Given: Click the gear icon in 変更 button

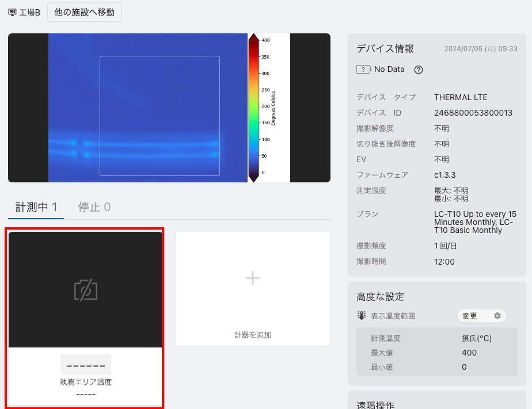Looking at the screenshot, I should tap(497, 316).
